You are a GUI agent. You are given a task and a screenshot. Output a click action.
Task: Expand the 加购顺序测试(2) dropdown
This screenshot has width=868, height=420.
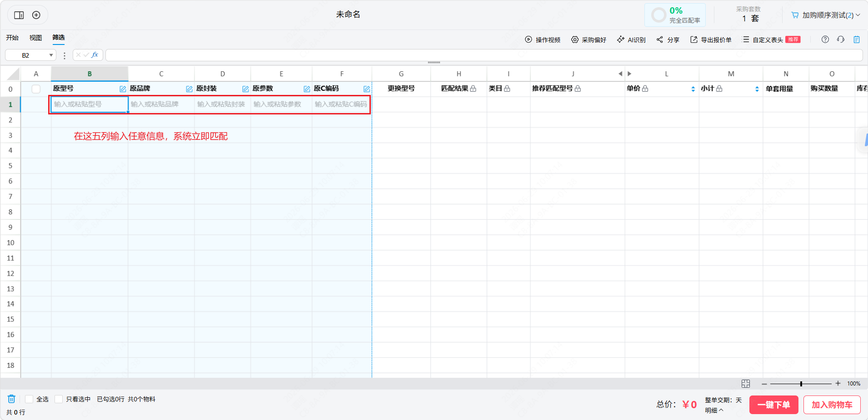(858, 15)
